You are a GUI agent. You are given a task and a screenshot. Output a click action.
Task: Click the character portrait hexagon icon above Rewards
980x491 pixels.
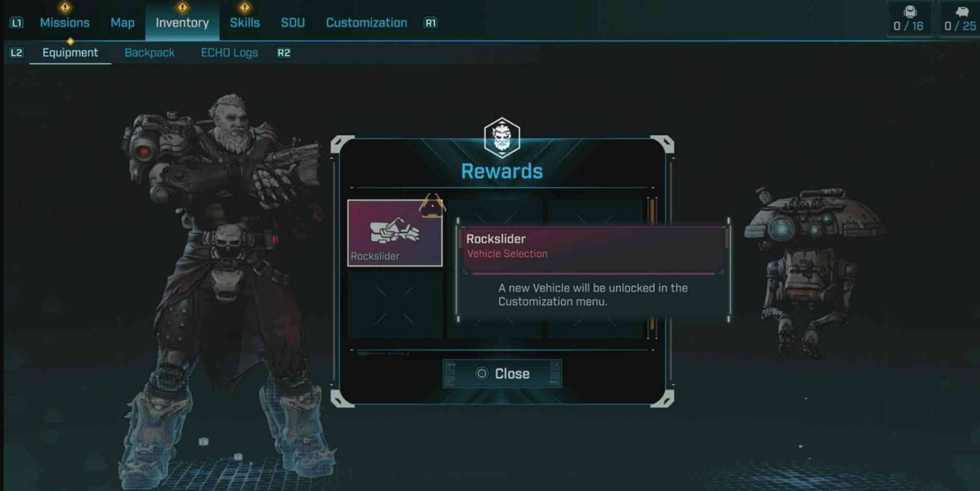pos(502,138)
